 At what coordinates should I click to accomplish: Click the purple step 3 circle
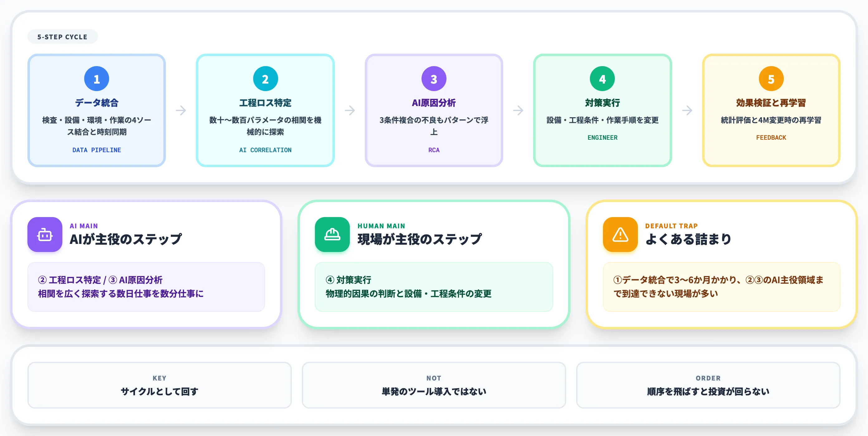[x=434, y=79]
